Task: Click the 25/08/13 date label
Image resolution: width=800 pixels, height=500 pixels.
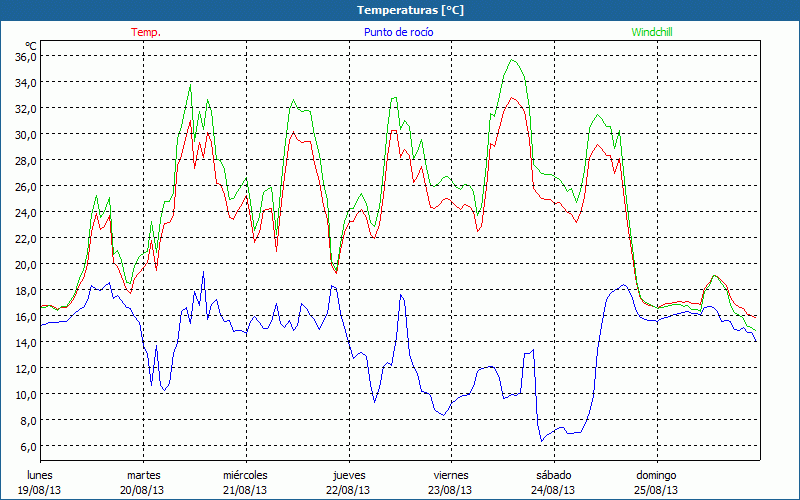Action: coord(656,490)
